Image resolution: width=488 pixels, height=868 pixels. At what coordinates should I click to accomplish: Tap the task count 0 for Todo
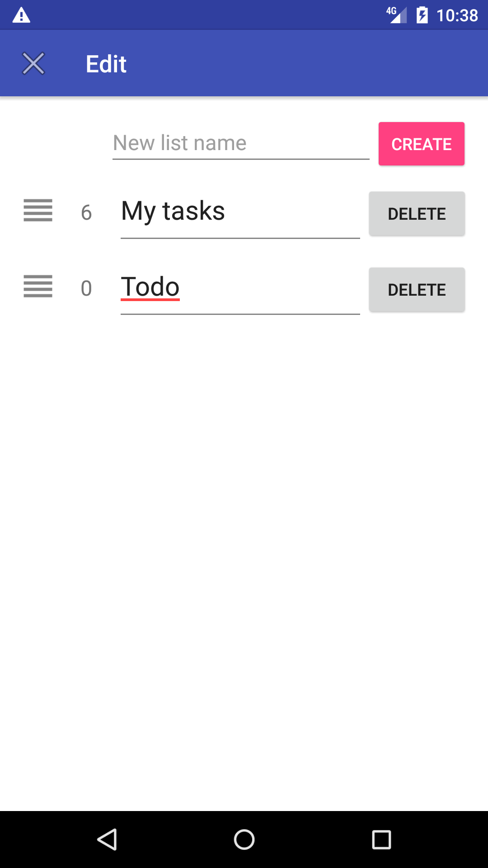[86, 288]
